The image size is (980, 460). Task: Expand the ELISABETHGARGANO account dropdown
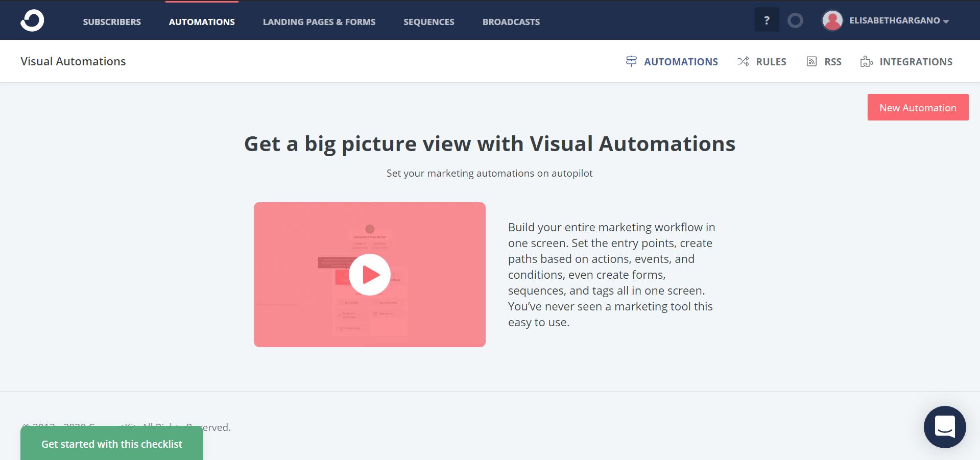(x=898, y=21)
